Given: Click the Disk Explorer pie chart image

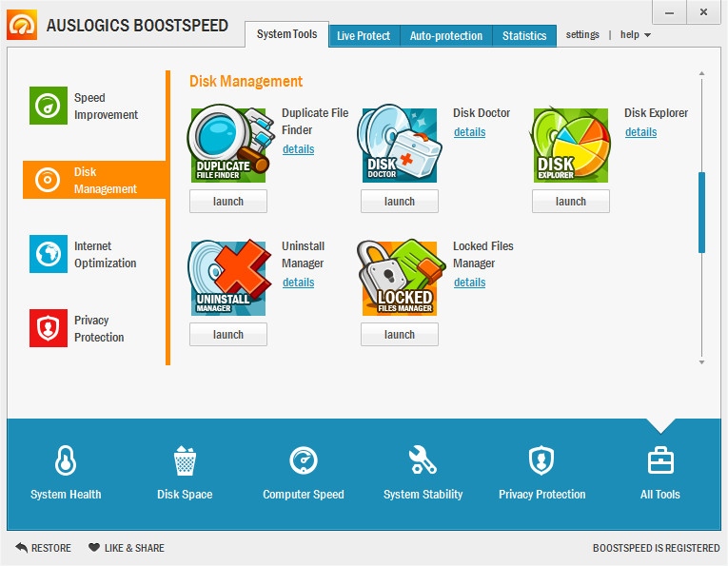Looking at the screenshot, I should (x=571, y=145).
